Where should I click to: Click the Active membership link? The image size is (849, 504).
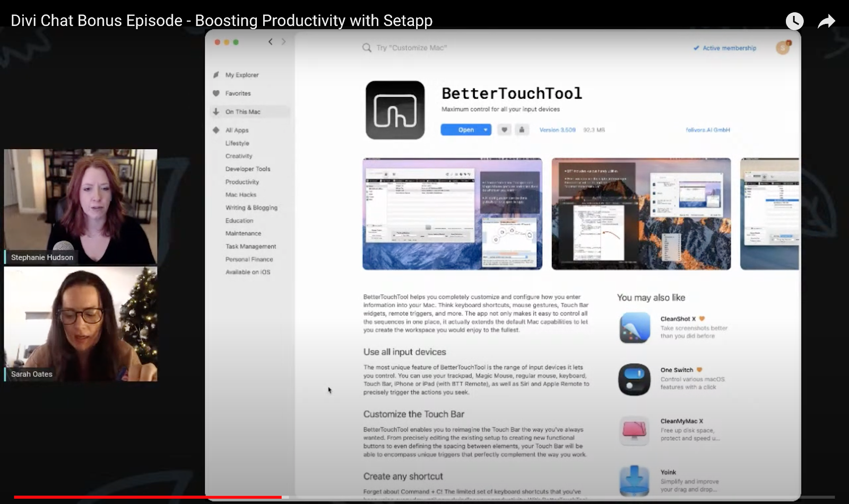(x=725, y=48)
